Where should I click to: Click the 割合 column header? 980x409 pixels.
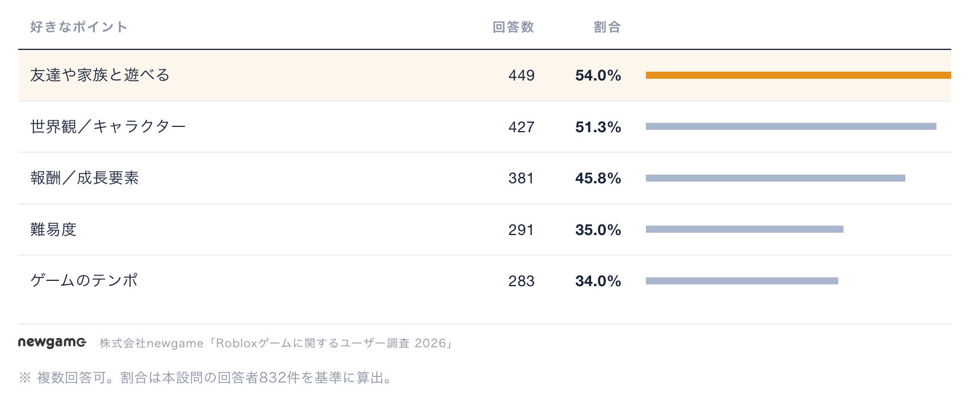tap(607, 27)
